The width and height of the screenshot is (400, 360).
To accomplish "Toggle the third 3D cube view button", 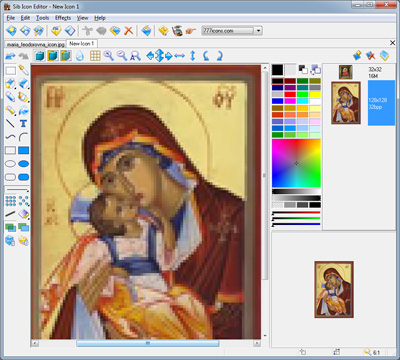I will 66,56.
